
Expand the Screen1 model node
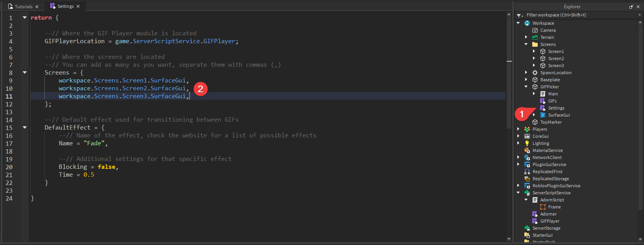tap(534, 51)
